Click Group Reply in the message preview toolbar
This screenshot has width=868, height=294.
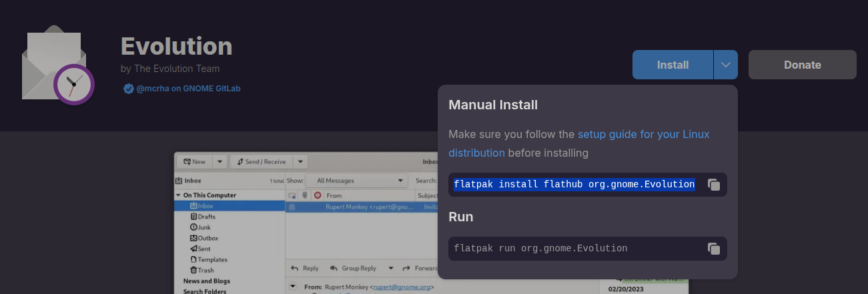click(353, 268)
